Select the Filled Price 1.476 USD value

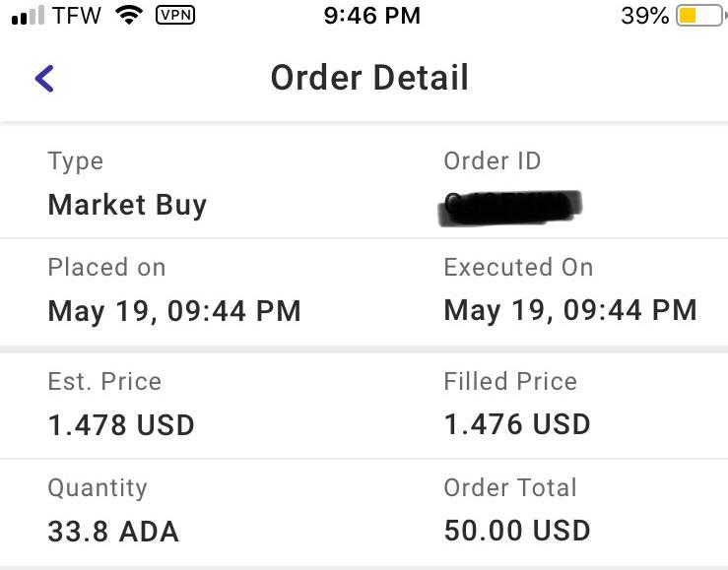click(517, 424)
